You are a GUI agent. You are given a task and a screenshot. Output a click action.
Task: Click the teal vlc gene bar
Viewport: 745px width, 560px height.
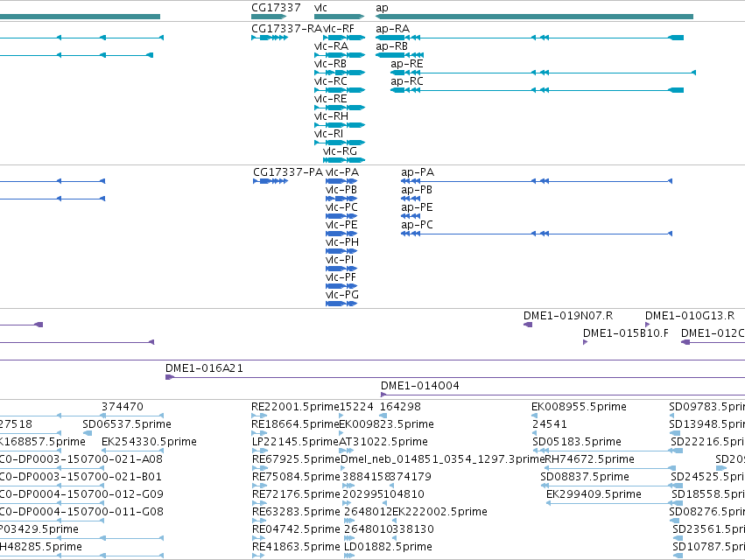pos(340,17)
